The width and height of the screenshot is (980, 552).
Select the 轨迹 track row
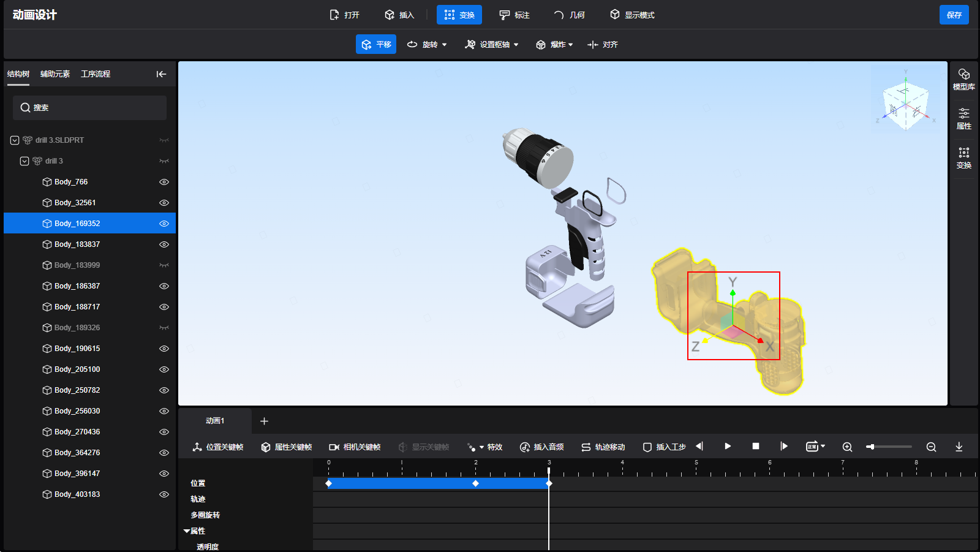[578, 499]
